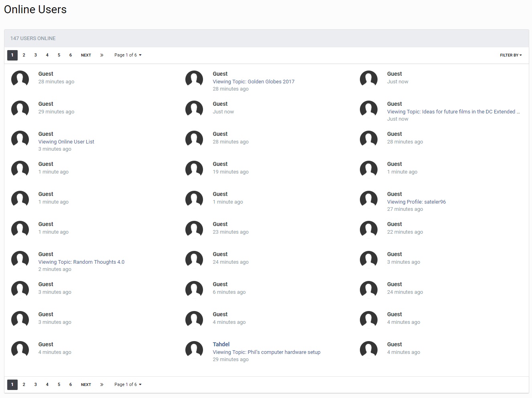Screen dimensions: 532x398
Task: Open top 'Page 1 of 6' page jump dropdown
Action: click(x=128, y=55)
